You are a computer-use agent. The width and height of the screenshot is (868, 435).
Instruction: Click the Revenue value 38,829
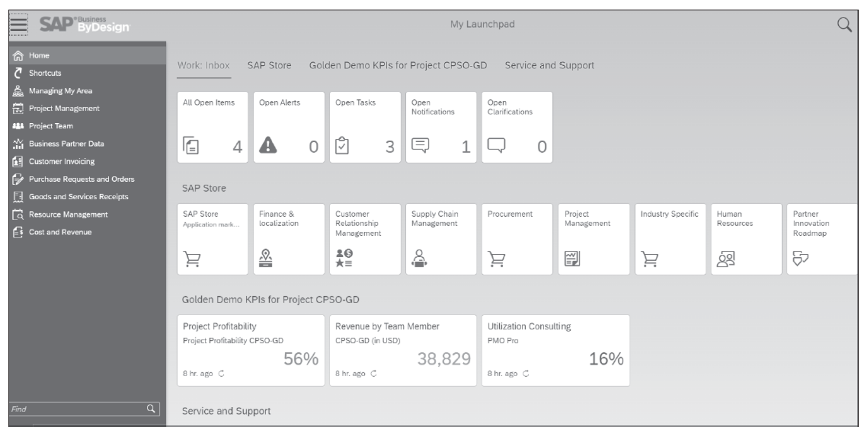pyautogui.click(x=444, y=359)
